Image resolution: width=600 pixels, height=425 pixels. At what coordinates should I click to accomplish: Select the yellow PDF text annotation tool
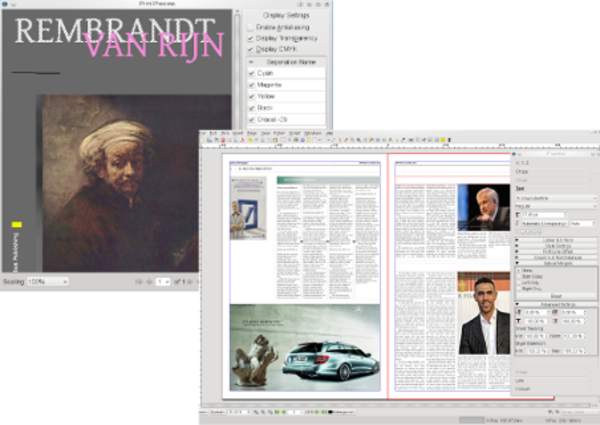(x=443, y=140)
